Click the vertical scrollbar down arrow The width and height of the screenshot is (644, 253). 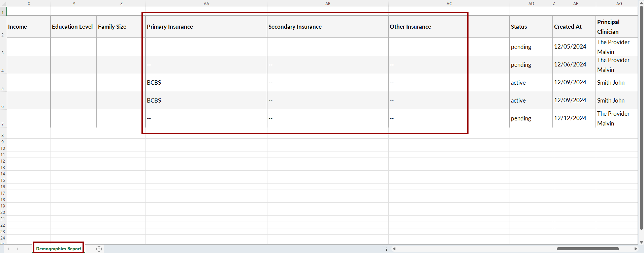point(641,242)
